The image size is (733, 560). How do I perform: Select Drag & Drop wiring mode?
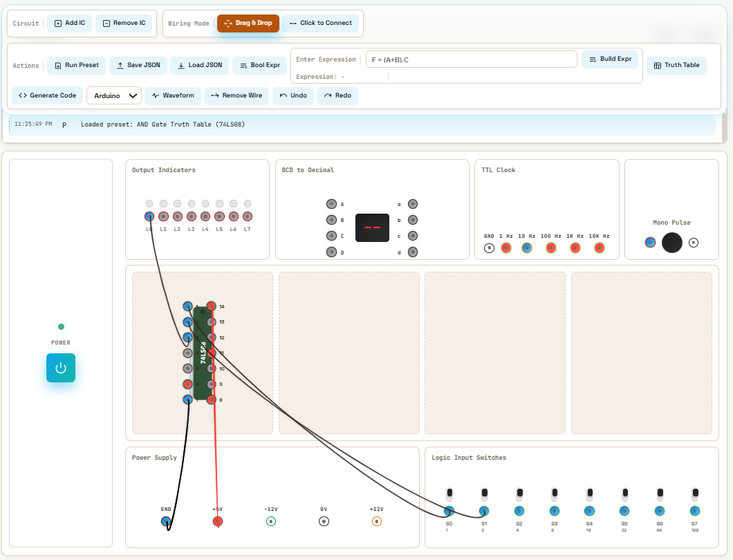[248, 23]
